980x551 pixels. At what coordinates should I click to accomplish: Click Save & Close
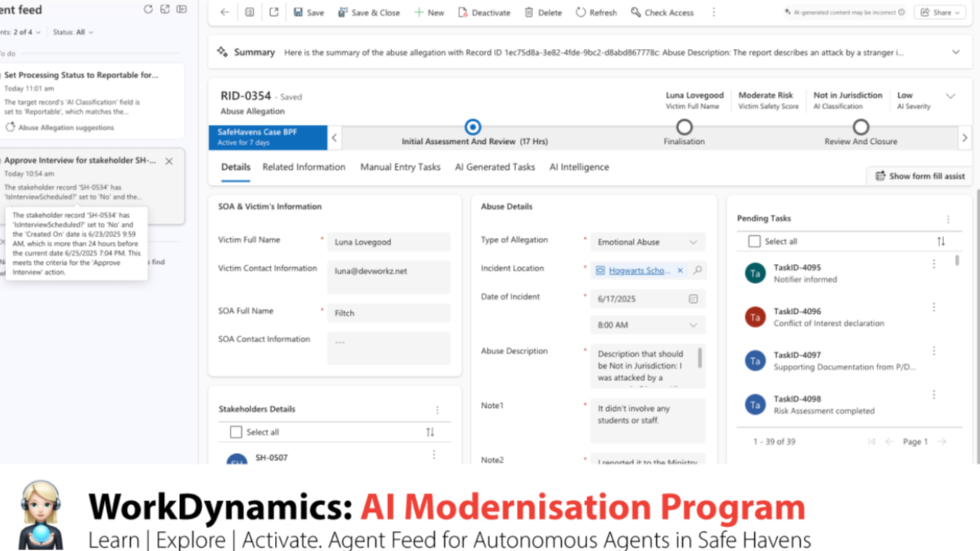point(368,12)
